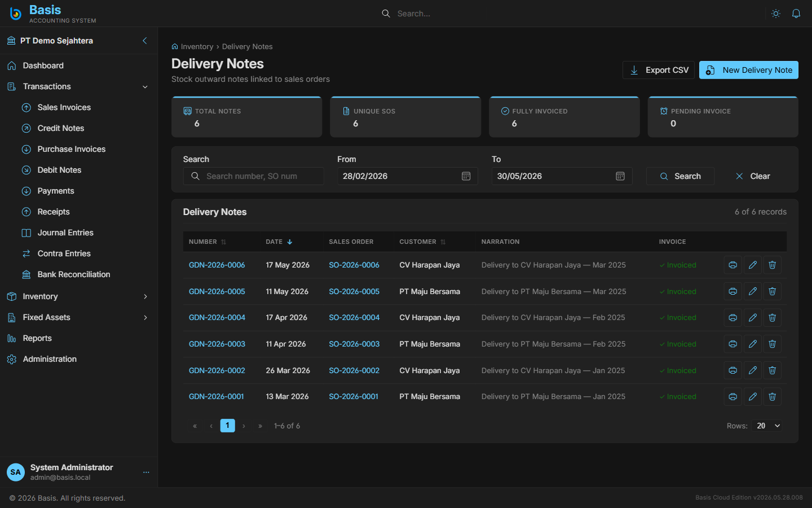Viewport: 812px width, 508px height.
Task: Open calendar picker in From date field
Action: (x=466, y=176)
